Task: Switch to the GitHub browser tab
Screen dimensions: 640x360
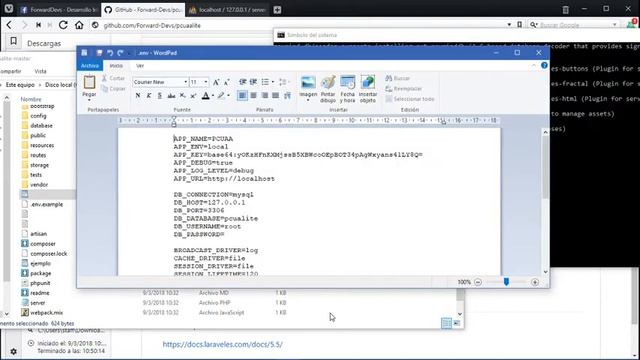Action: [x=143, y=10]
